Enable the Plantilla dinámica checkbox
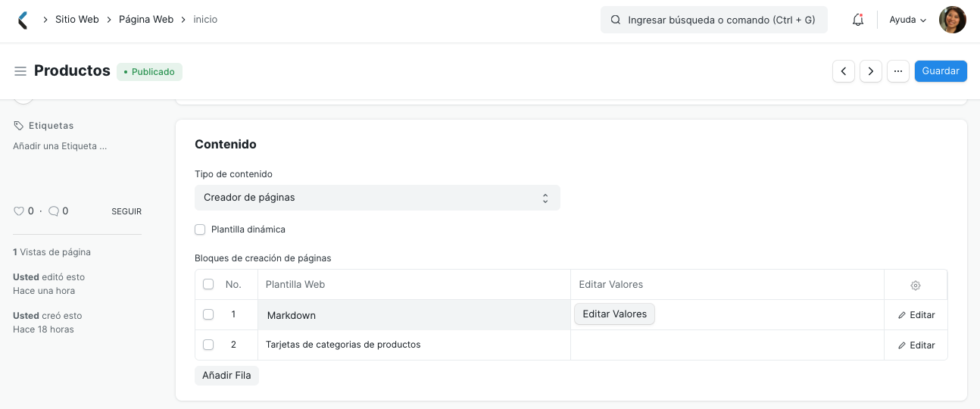 point(200,229)
